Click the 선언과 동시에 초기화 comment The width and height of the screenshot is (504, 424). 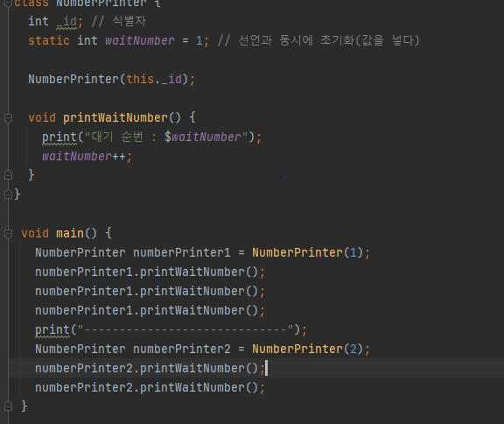(318, 40)
